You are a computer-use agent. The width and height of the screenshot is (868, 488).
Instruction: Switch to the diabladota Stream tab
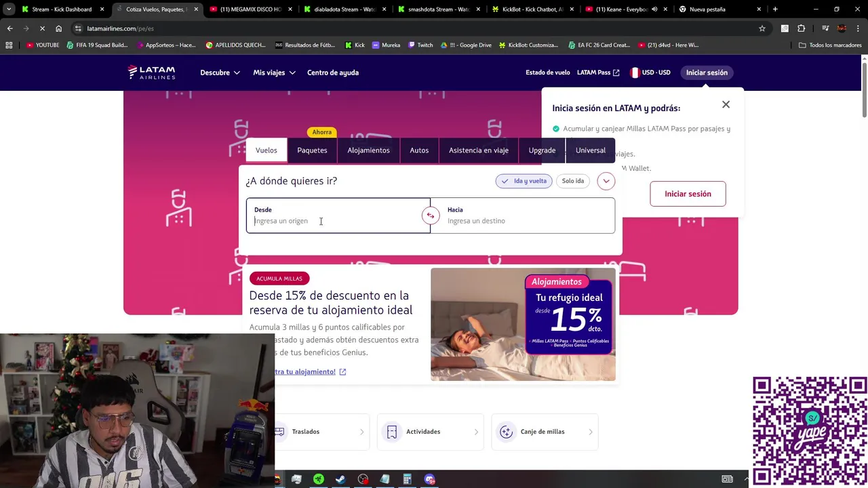[345, 9]
